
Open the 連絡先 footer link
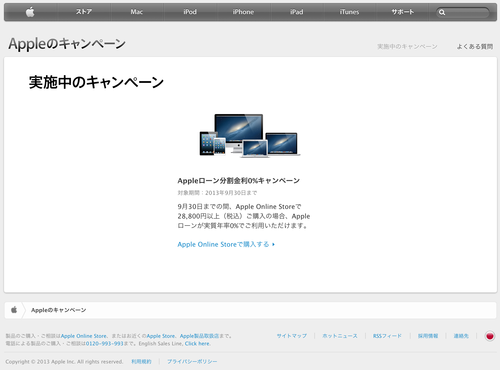(x=461, y=336)
